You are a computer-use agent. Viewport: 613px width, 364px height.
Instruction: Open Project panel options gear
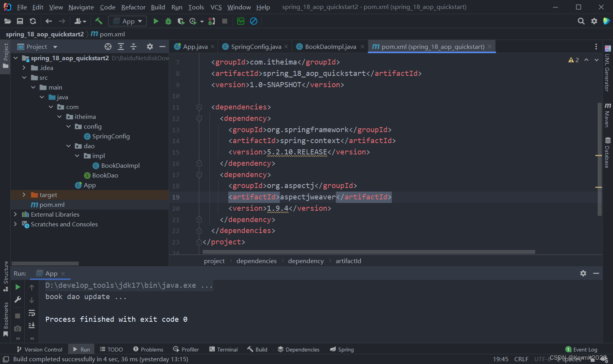[x=150, y=47]
